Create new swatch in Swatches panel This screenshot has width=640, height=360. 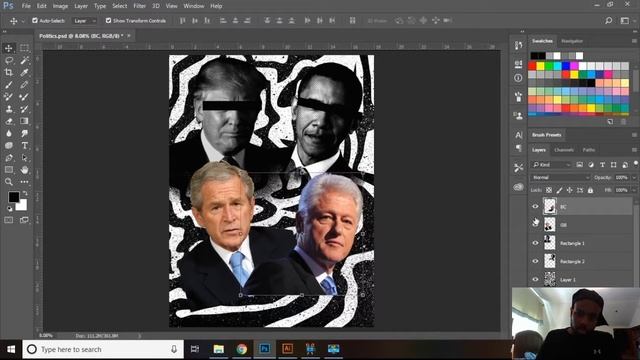pyautogui.click(x=610, y=122)
